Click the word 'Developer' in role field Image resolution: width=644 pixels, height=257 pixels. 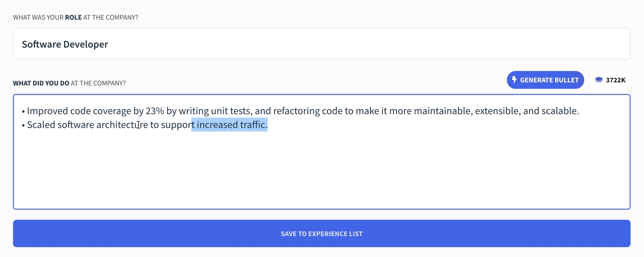86,44
